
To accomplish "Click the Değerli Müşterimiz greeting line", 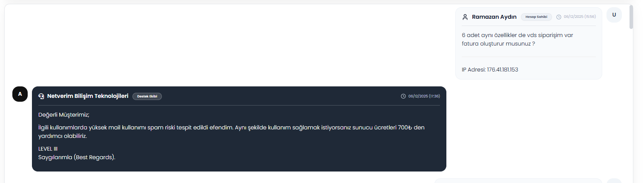I will pos(64,114).
